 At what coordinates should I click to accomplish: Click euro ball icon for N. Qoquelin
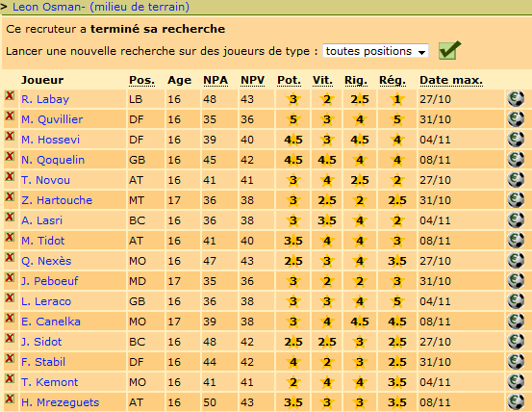coord(516,159)
